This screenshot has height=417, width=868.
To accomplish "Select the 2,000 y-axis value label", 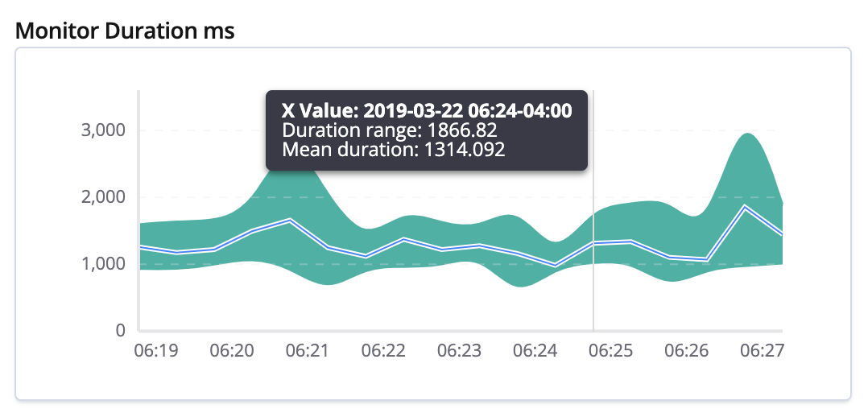I will point(104,197).
